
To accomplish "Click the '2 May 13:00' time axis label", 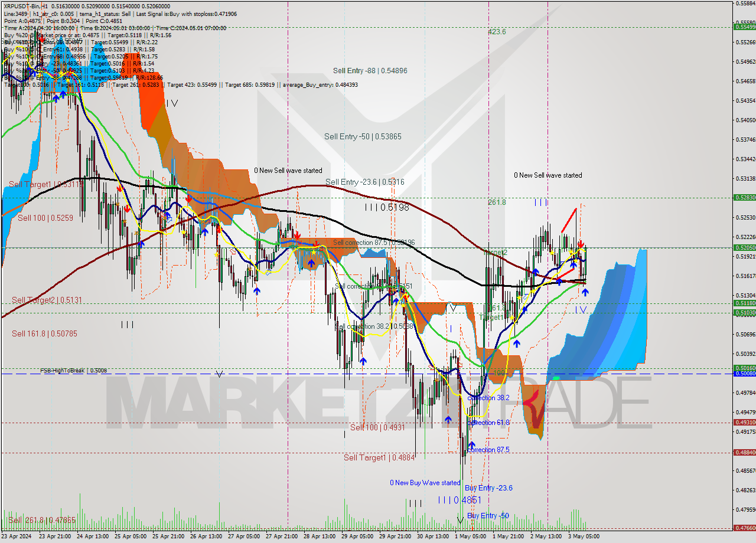I will click(546, 537).
